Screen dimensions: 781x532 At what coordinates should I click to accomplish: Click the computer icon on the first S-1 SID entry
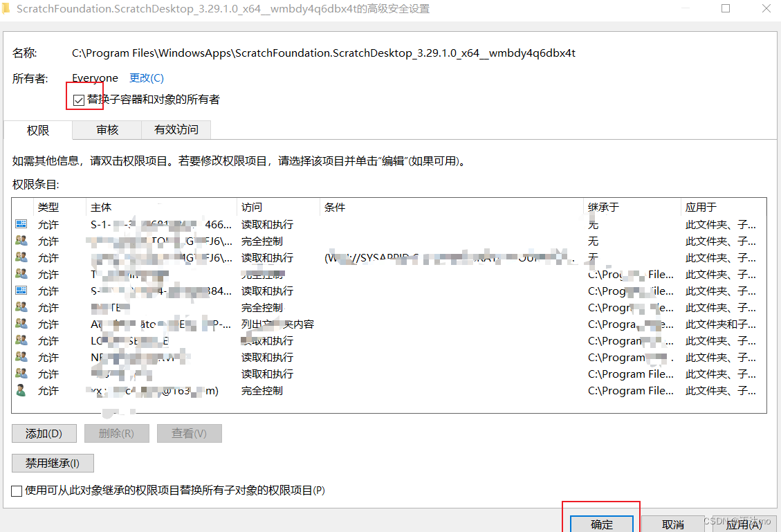(x=21, y=223)
